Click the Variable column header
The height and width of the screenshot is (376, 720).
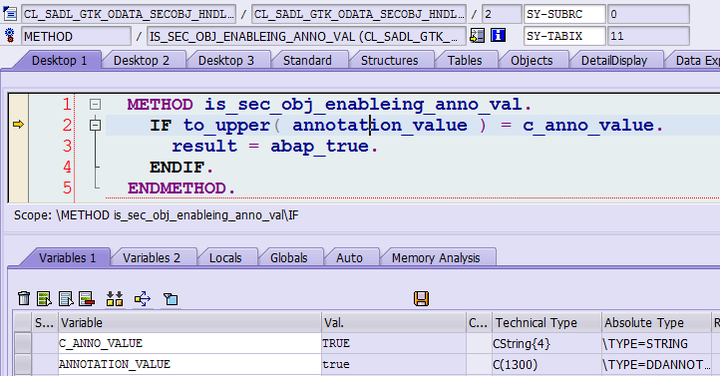tap(190, 323)
